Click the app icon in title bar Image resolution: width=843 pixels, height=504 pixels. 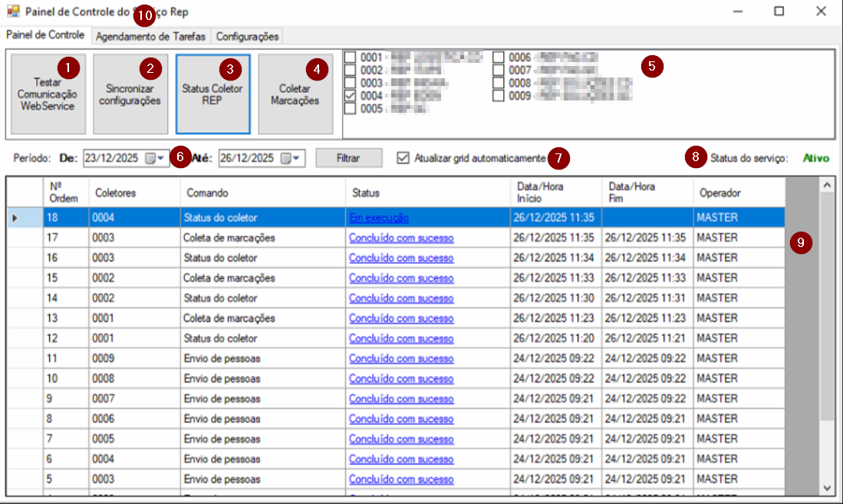13,12
